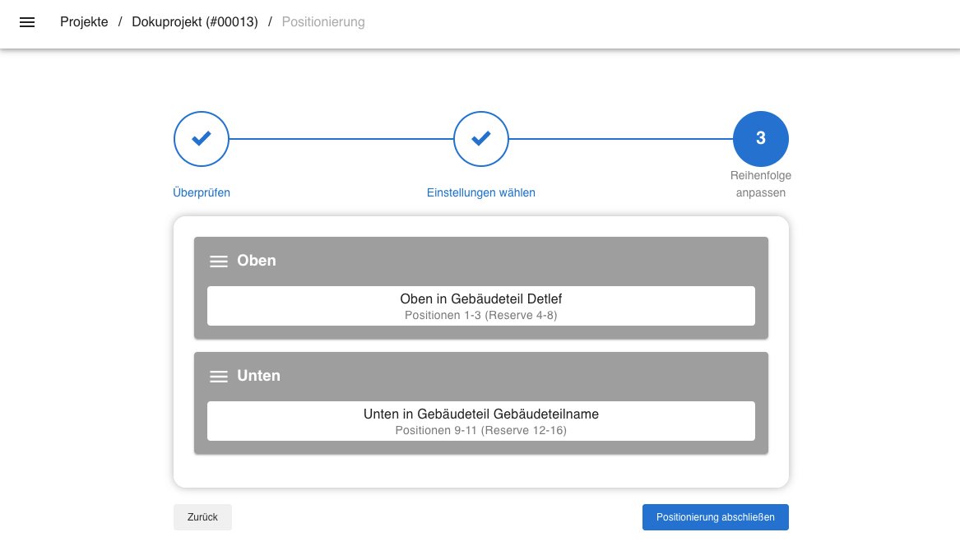The width and height of the screenshot is (960, 560).
Task: Go to Projekte in the breadcrumb
Action: (x=84, y=22)
